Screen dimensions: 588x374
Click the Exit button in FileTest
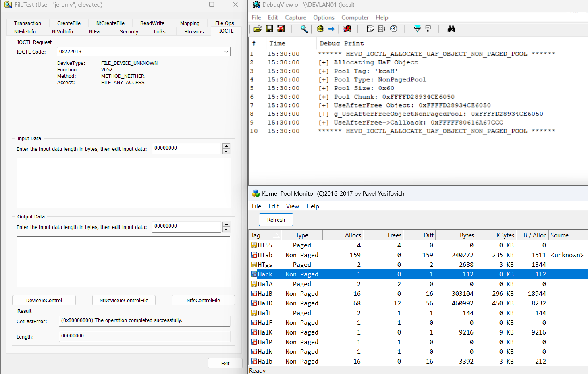(225, 363)
